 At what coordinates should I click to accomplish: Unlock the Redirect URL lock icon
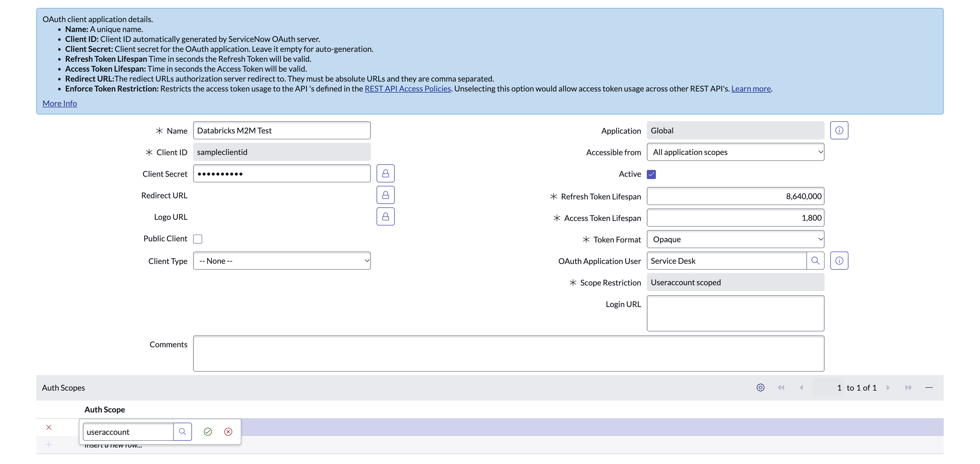(x=385, y=195)
